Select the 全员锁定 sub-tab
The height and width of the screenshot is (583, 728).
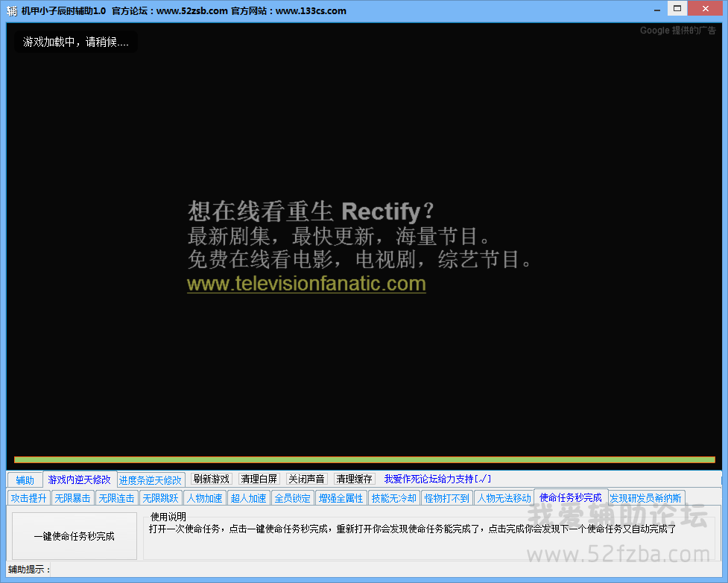292,498
